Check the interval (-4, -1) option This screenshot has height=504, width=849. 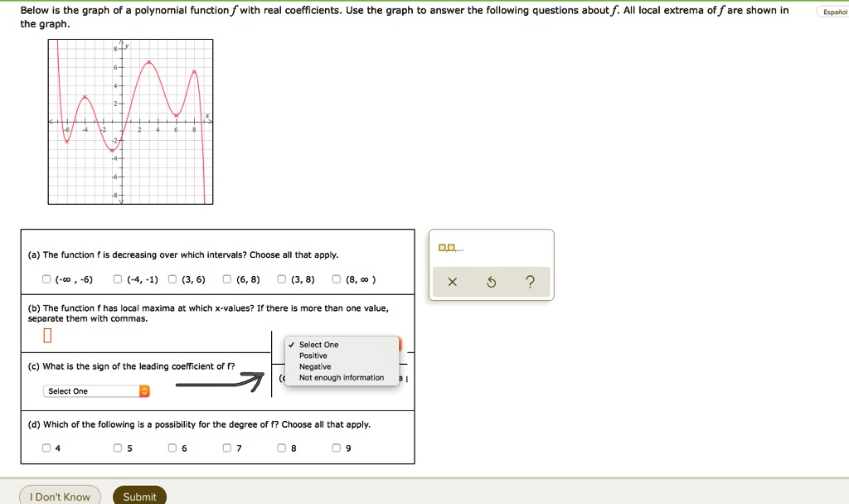point(116,279)
